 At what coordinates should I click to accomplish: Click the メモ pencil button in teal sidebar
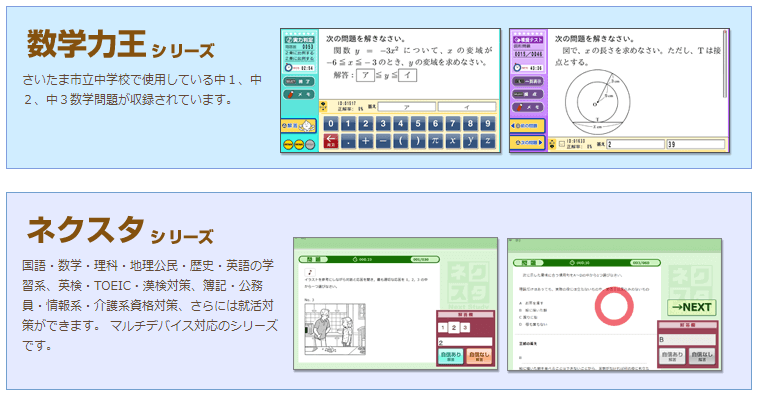(x=300, y=95)
